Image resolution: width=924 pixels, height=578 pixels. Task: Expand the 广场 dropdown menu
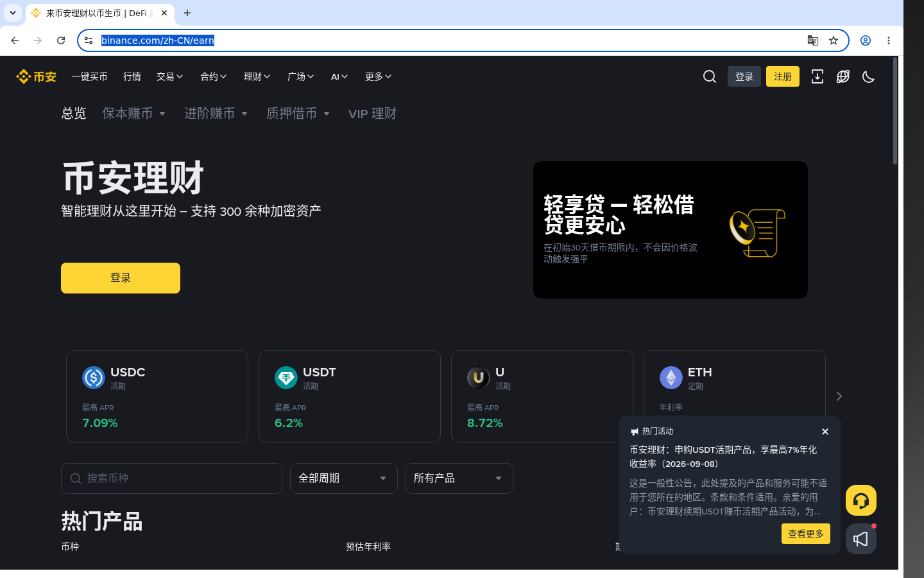tap(301, 76)
